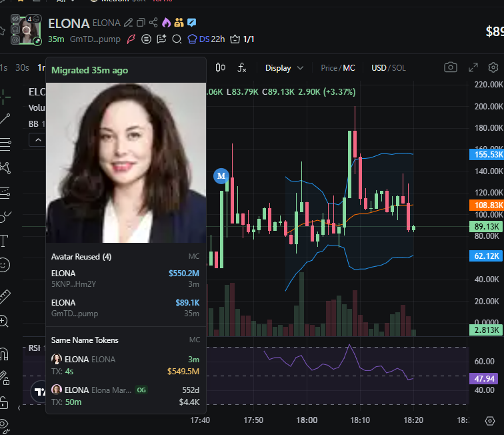The image size is (504, 435).
Task: Open the indicators fx menu
Action: tap(242, 67)
